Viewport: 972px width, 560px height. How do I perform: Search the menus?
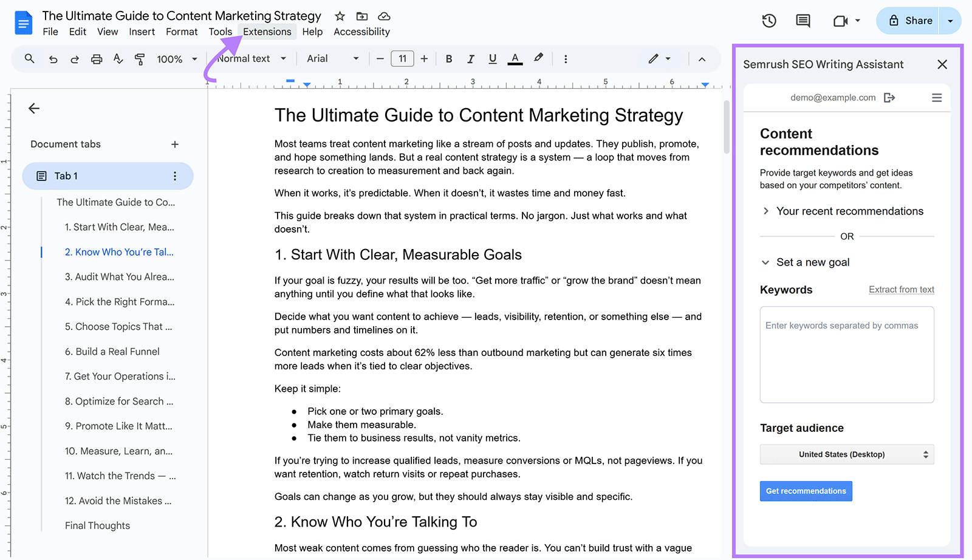pyautogui.click(x=29, y=59)
